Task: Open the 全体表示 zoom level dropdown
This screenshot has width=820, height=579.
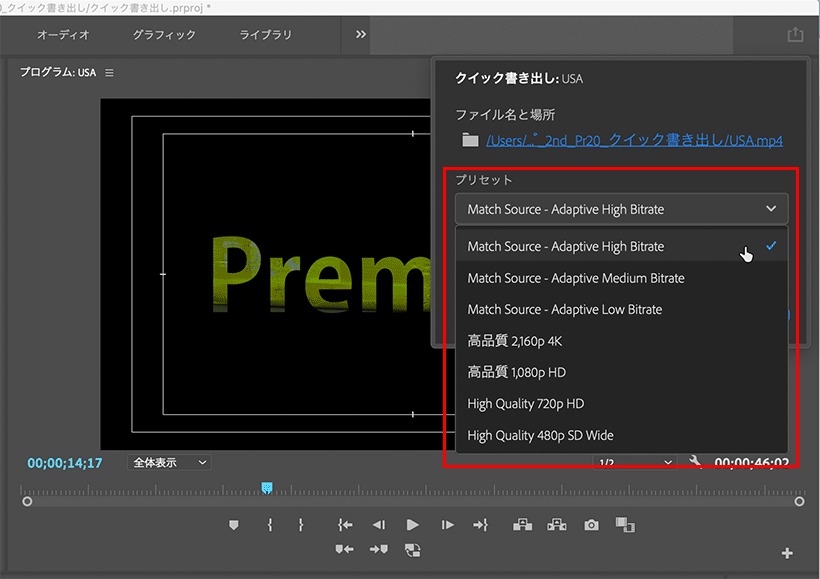Action: click(169, 462)
